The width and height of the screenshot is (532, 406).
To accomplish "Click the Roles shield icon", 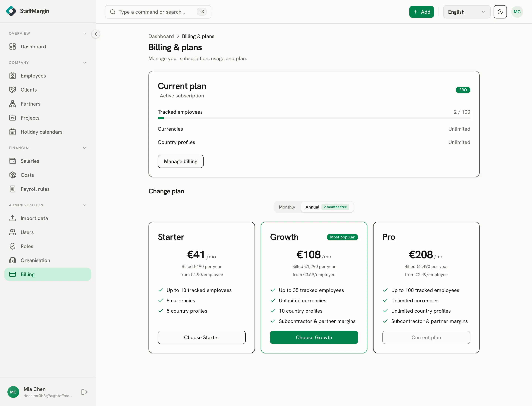I will coord(13,246).
